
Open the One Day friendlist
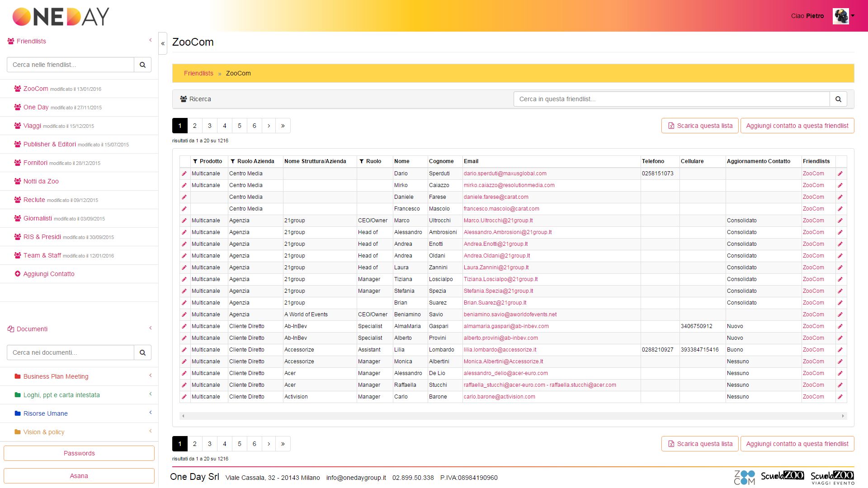(x=36, y=107)
